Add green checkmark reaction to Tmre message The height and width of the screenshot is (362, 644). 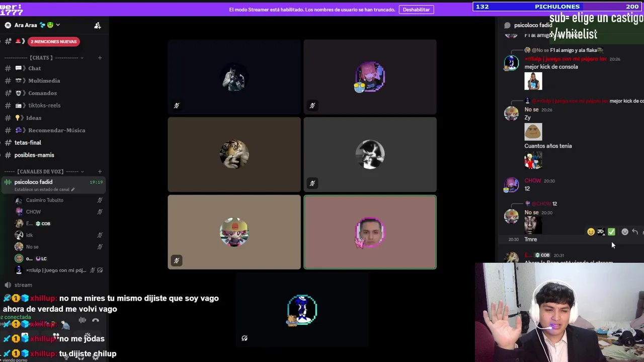[x=611, y=232]
